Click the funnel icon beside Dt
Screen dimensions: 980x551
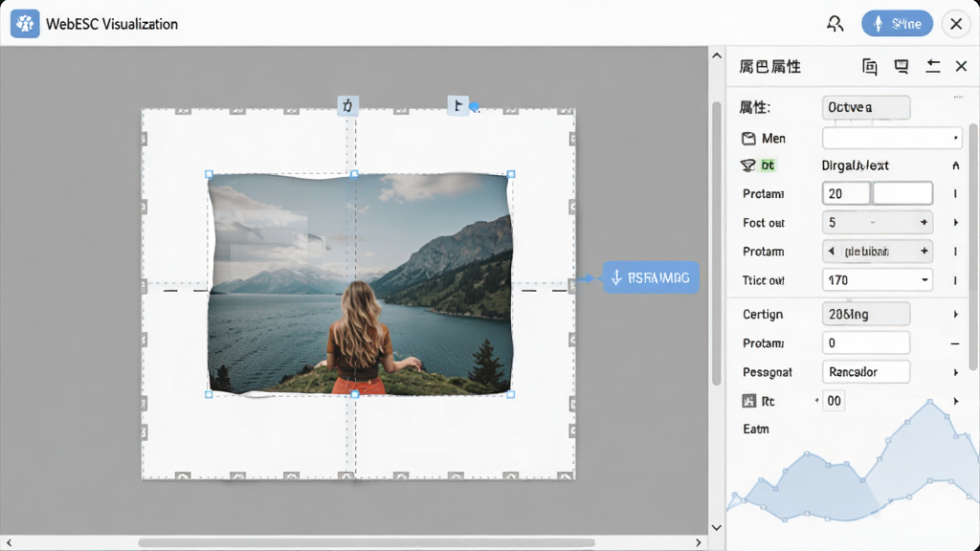coord(747,165)
